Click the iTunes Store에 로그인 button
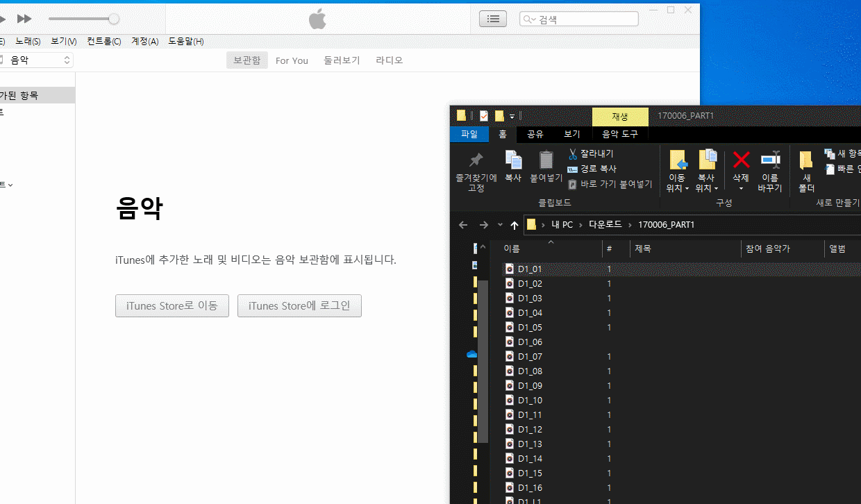The image size is (861, 504). pyautogui.click(x=299, y=305)
